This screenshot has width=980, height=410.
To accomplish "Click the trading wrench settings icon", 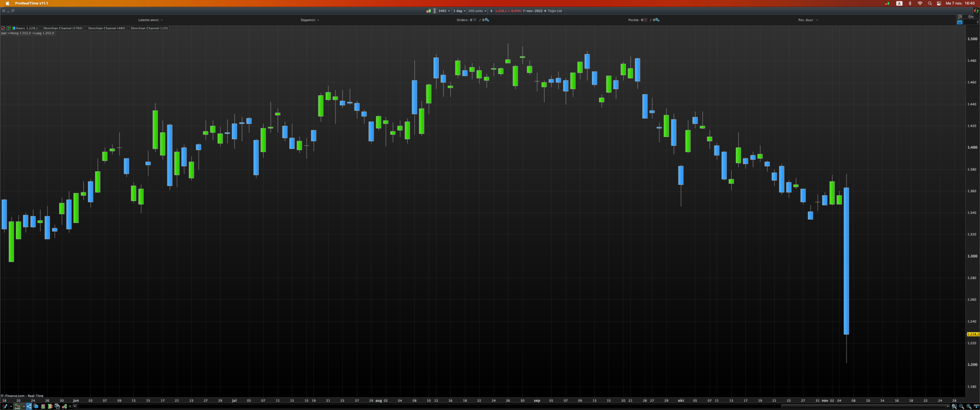I will (64, 406).
